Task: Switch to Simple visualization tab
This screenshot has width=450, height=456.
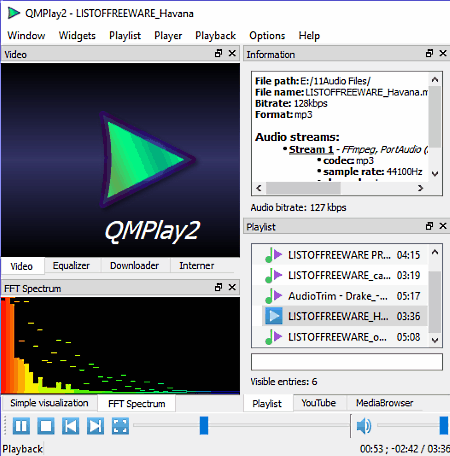Action: 49,403
